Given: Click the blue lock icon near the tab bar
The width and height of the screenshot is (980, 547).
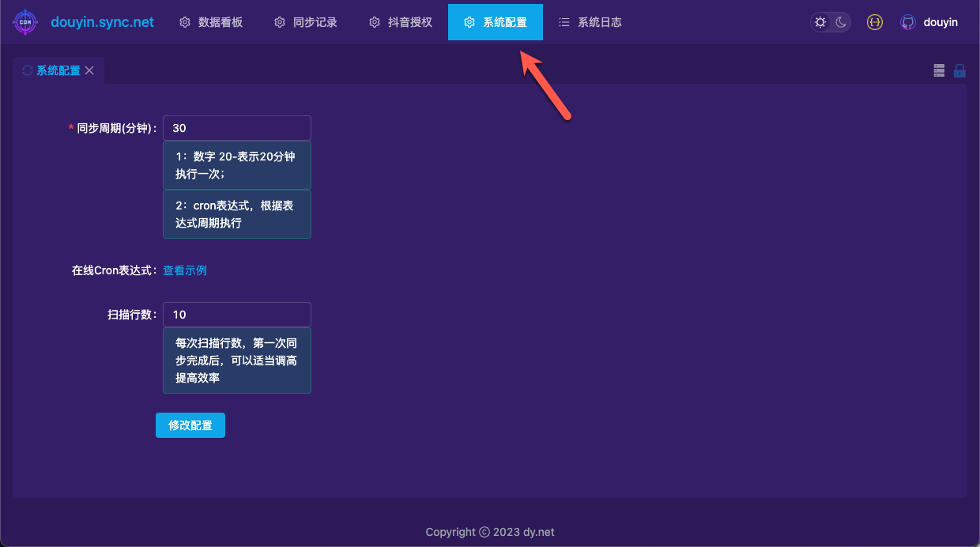Looking at the screenshot, I should [959, 70].
